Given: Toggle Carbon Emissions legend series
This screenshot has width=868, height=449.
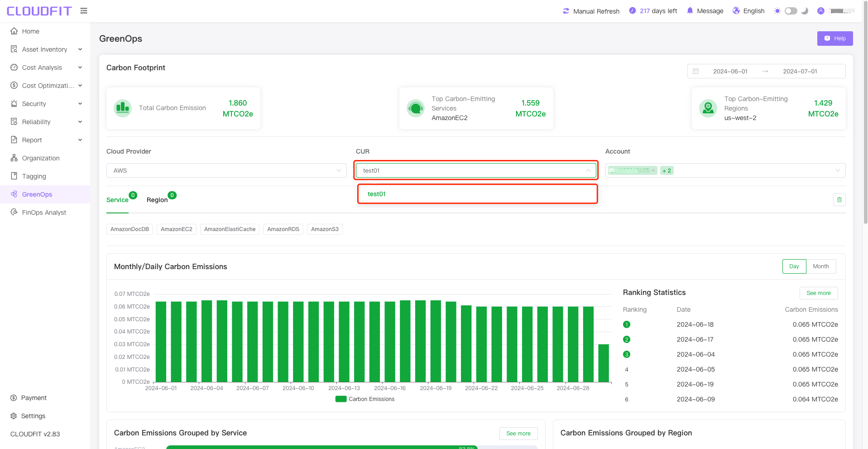Looking at the screenshot, I should point(365,399).
